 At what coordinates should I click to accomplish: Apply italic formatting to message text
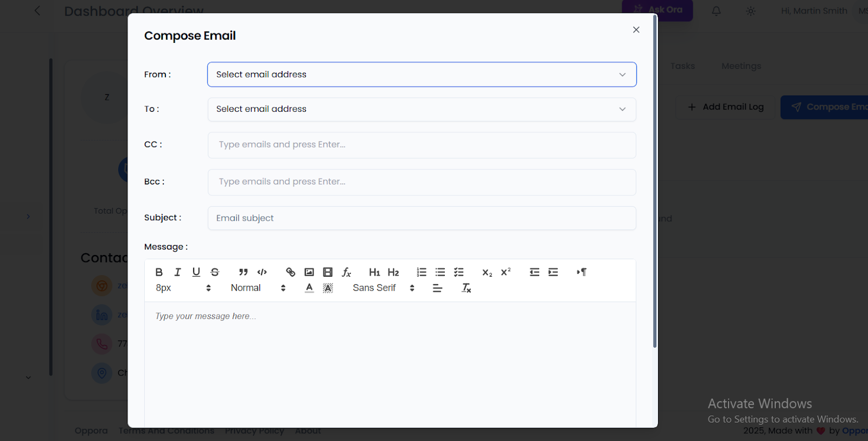pos(177,272)
